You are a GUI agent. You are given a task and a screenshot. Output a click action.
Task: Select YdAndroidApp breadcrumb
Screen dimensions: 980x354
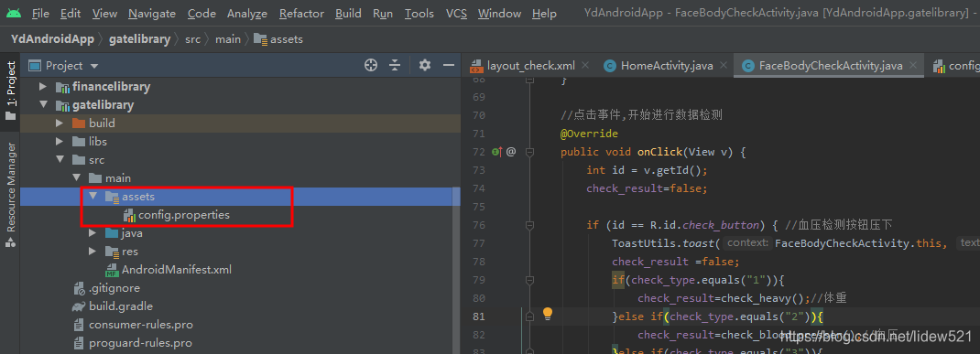click(52, 38)
